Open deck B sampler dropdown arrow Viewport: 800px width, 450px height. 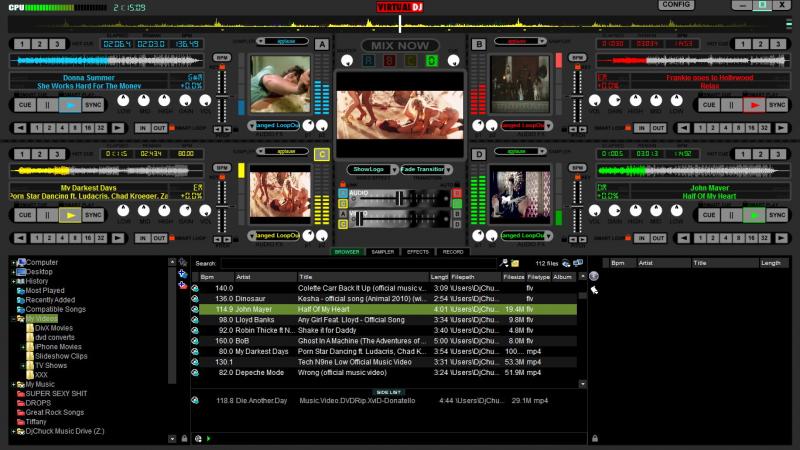(542, 41)
